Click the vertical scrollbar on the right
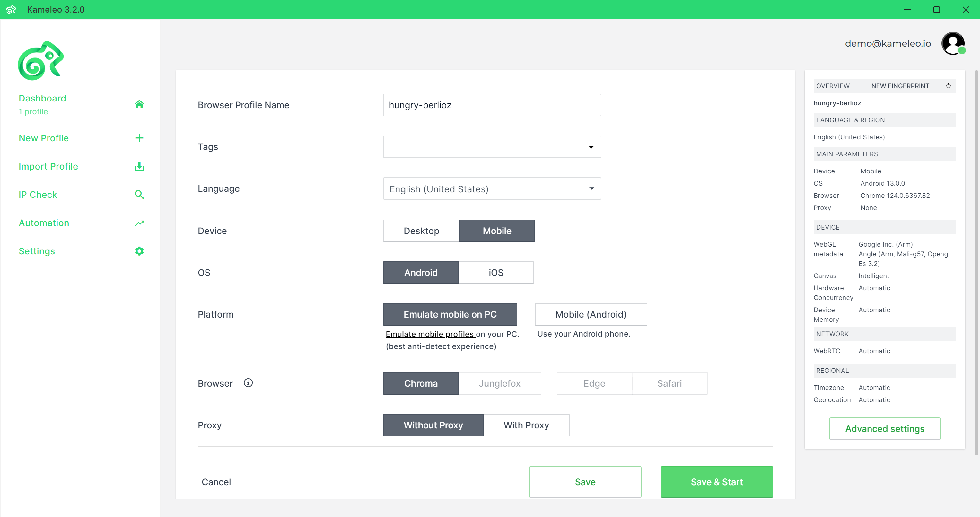The image size is (980, 517). 976,262
